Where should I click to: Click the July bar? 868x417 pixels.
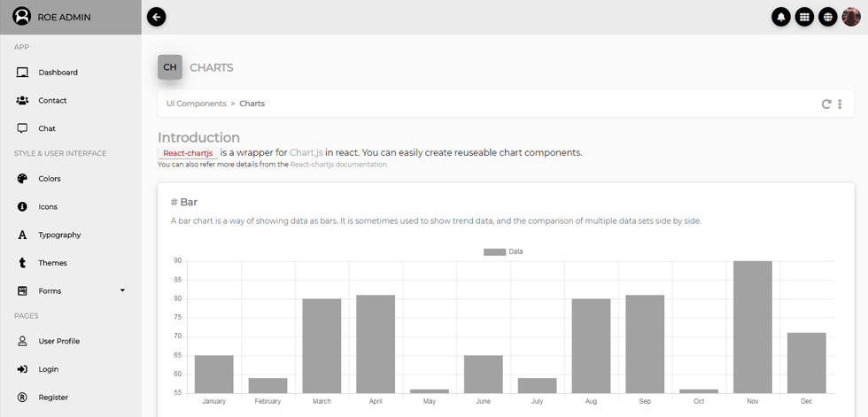pos(538,385)
